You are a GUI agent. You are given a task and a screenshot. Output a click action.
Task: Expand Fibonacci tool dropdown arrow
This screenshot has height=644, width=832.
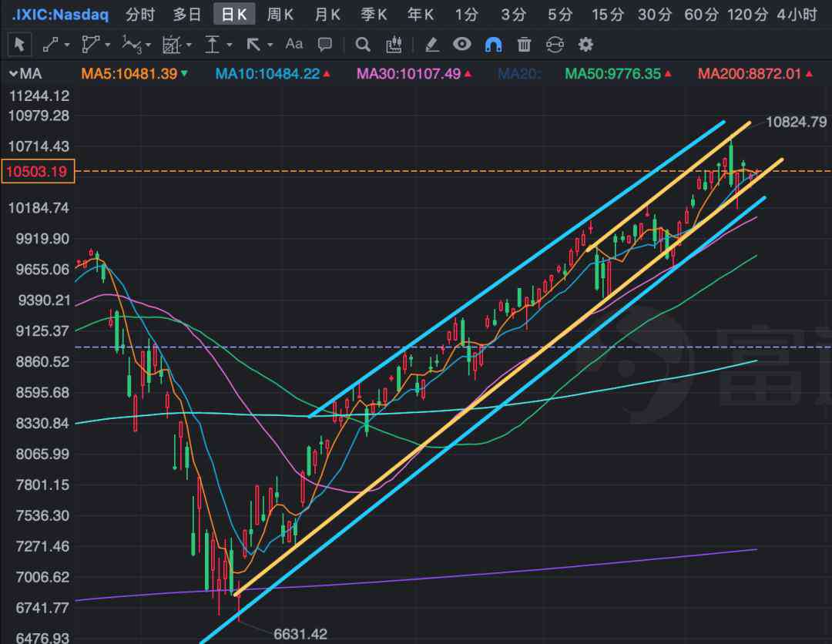[x=189, y=45]
